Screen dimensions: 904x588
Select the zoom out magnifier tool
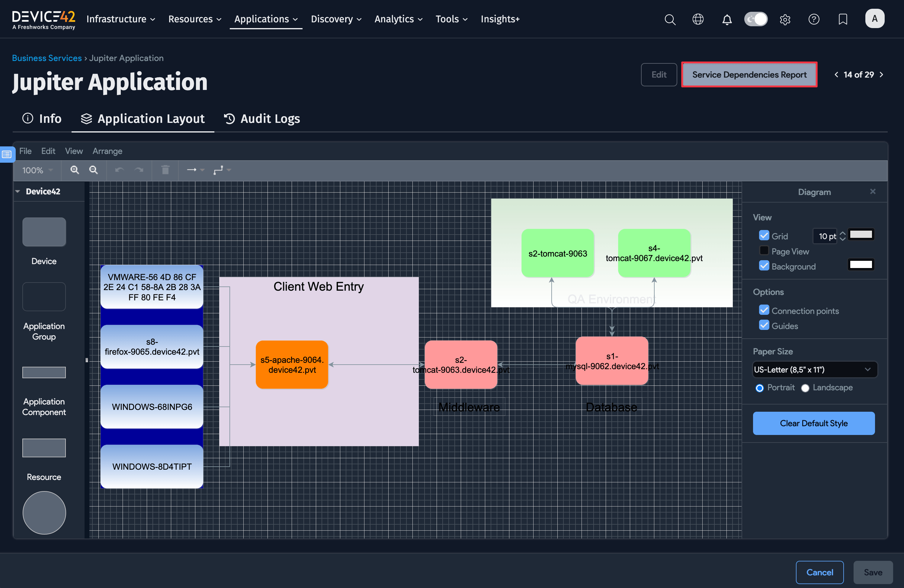[x=93, y=170]
